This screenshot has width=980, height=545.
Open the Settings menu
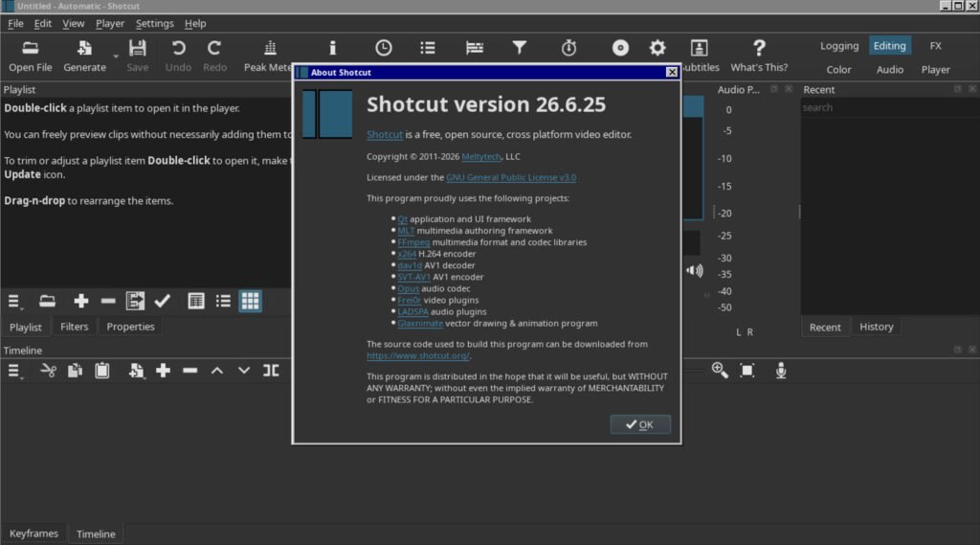pyautogui.click(x=154, y=24)
